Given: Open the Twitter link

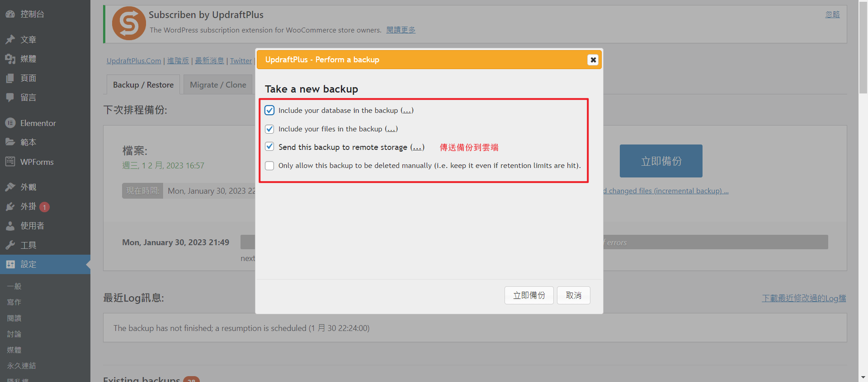Looking at the screenshot, I should [241, 61].
